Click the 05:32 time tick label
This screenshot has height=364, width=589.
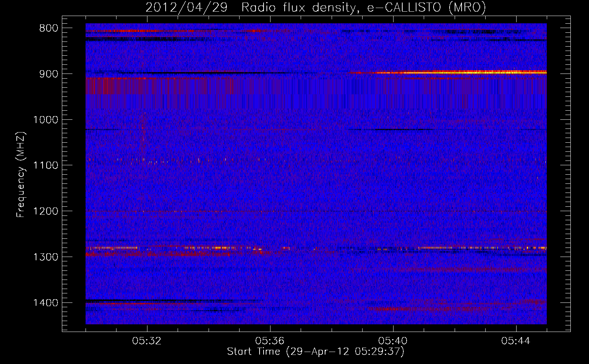(147, 341)
